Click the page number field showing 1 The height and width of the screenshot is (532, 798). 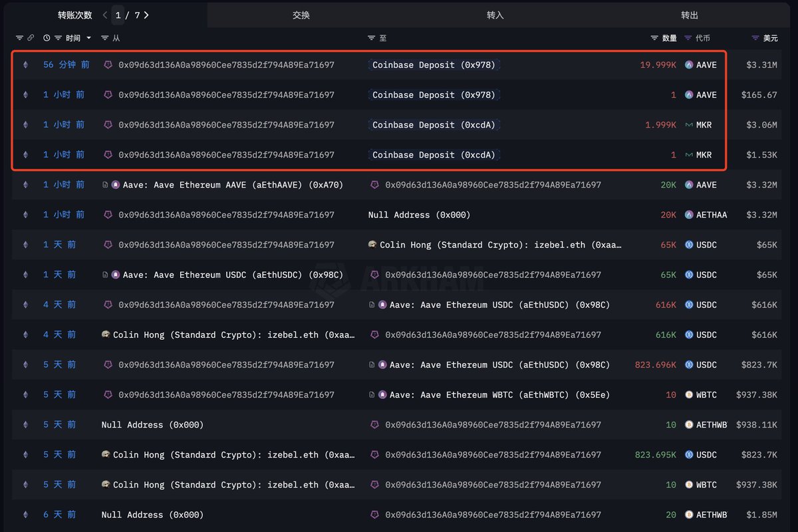pyautogui.click(x=118, y=15)
